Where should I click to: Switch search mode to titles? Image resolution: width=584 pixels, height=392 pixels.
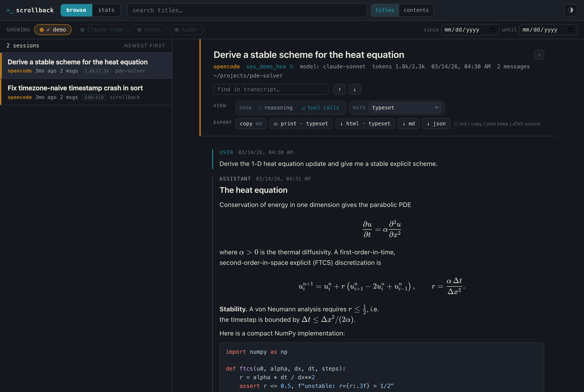(385, 10)
